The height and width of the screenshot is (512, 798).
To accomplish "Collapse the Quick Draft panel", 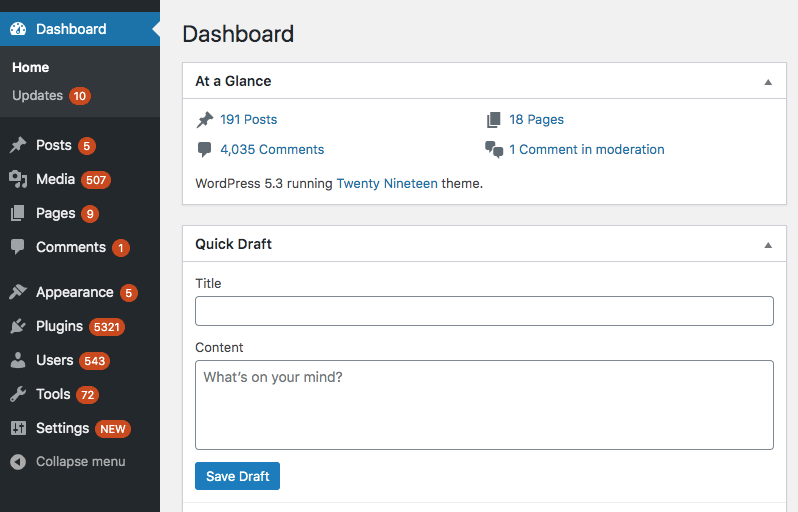I will coord(768,245).
